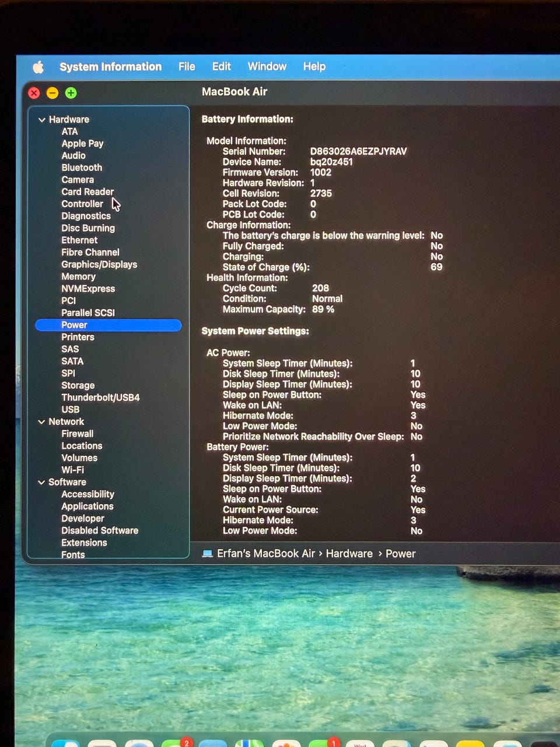Select Diagnostics in the sidebar
This screenshot has height=747, width=560.
[x=86, y=217]
